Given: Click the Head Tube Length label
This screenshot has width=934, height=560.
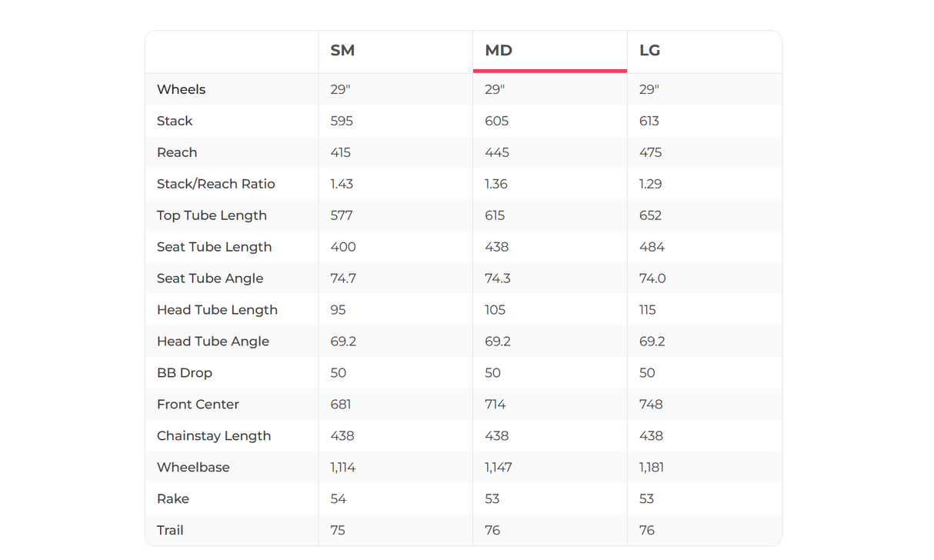Looking at the screenshot, I should [217, 310].
